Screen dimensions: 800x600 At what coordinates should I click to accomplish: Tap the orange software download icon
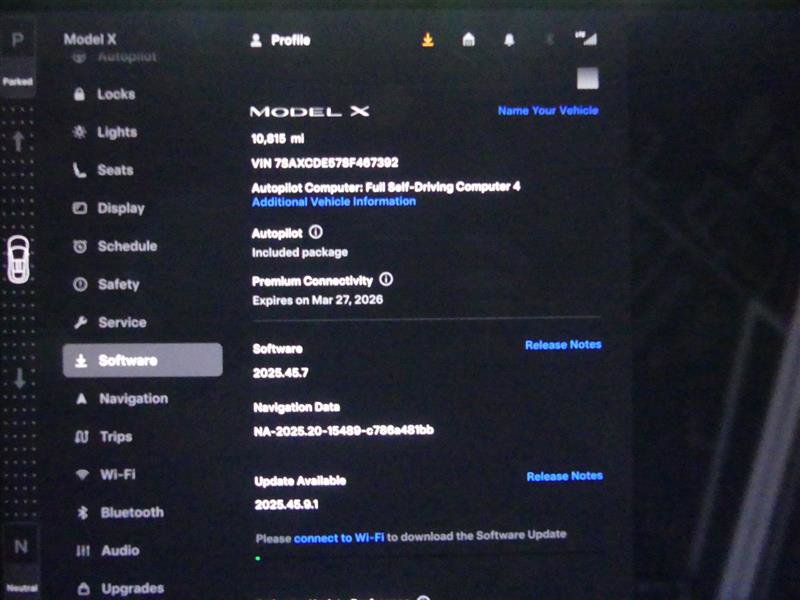click(x=428, y=40)
